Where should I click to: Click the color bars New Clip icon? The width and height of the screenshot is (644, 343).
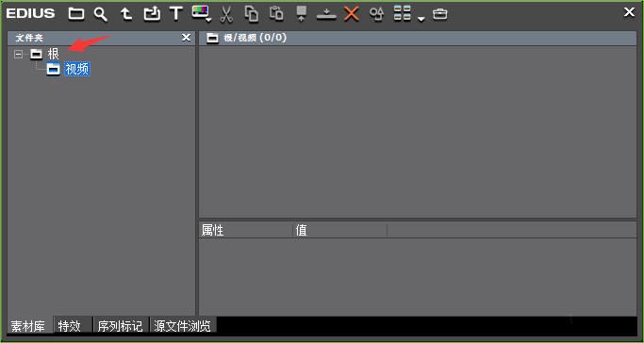200,12
